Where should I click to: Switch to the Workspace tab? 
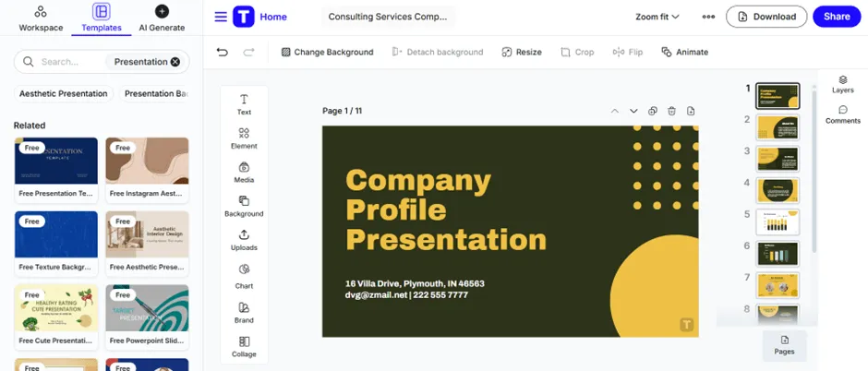[41, 18]
